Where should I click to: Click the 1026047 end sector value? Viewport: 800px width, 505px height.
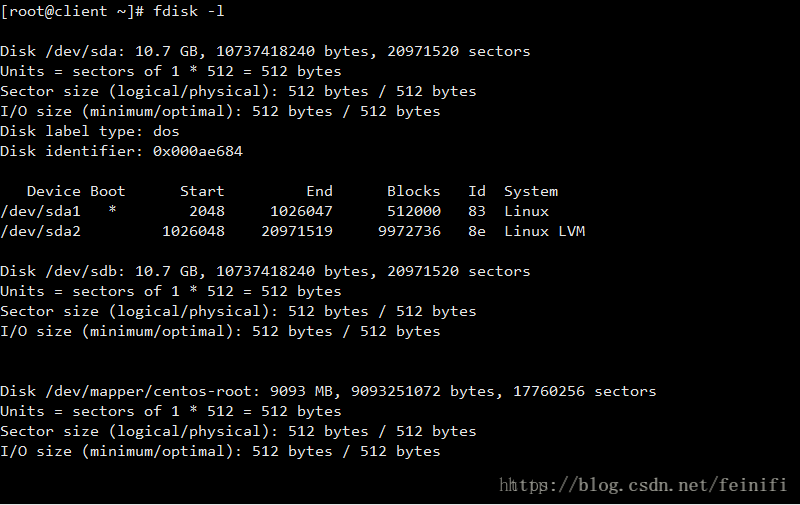[301, 211]
